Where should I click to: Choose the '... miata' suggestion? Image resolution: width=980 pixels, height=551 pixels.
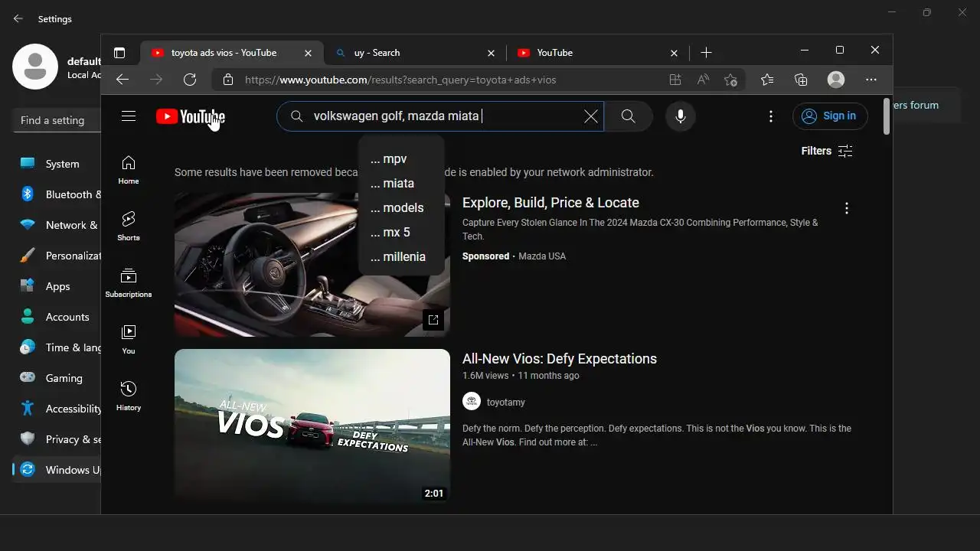[x=401, y=184]
